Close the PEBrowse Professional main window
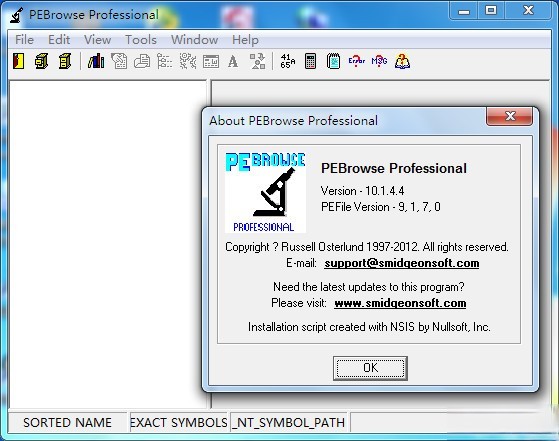 528,11
